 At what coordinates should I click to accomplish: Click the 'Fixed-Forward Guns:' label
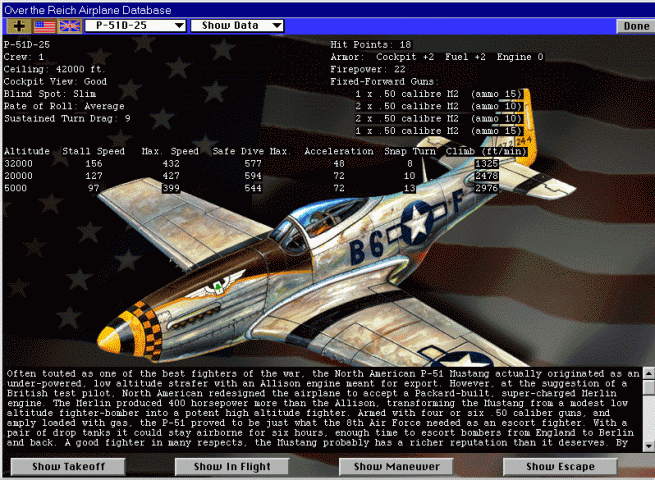(x=384, y=81)
